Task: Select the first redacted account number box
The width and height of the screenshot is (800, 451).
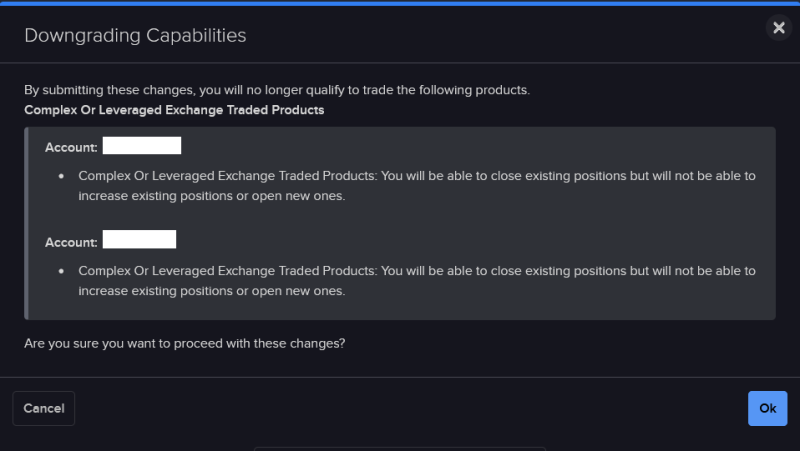Action: pos(142,145)
